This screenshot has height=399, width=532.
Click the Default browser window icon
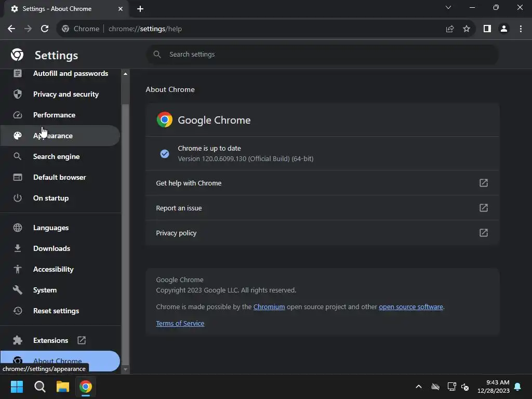point(18,177)
